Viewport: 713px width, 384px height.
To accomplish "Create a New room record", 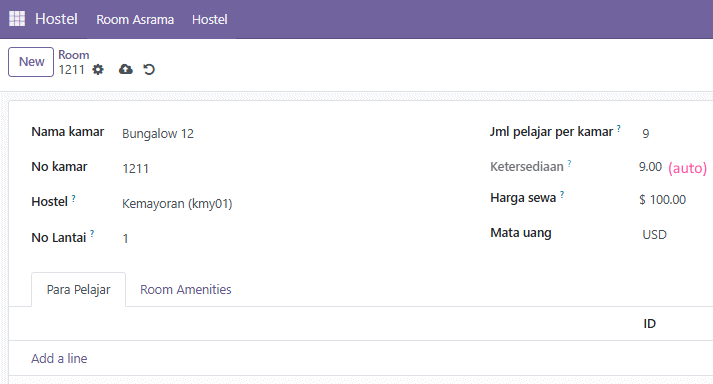I will coord(31,62).
